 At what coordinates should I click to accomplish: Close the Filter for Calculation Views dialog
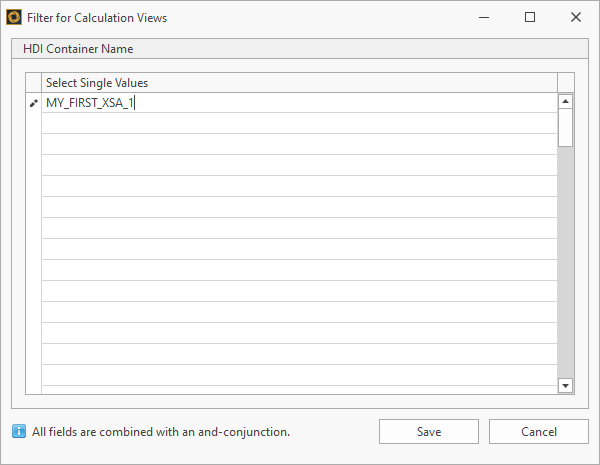pyautogui.click(x=575, y=17)
